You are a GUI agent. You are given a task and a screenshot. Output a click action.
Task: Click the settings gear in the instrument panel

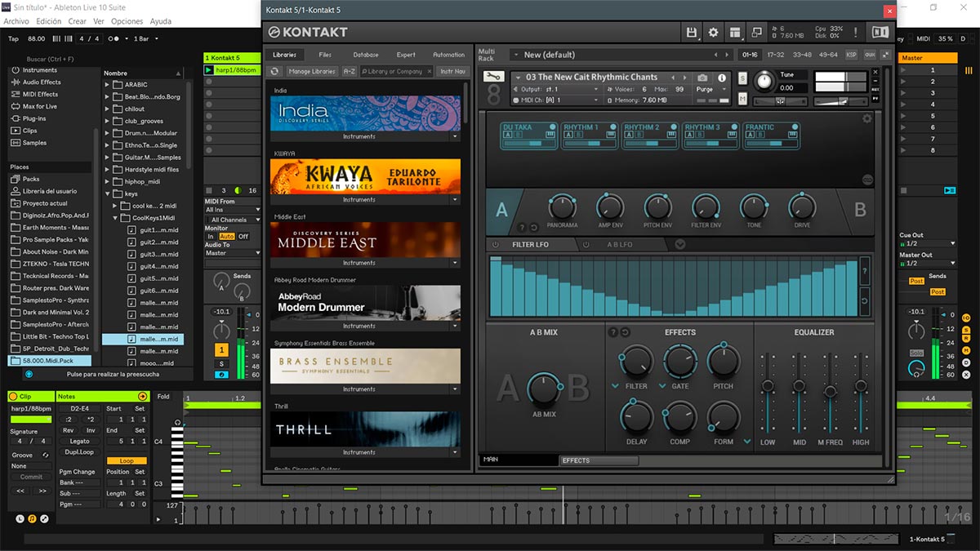click(866, 119)
